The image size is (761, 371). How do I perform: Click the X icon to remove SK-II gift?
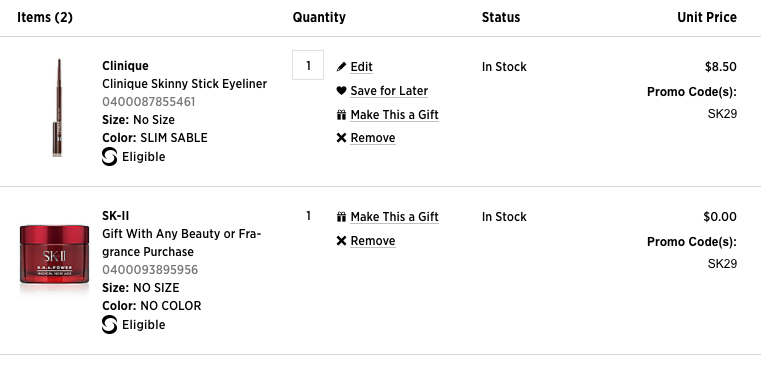coord(341,241)
